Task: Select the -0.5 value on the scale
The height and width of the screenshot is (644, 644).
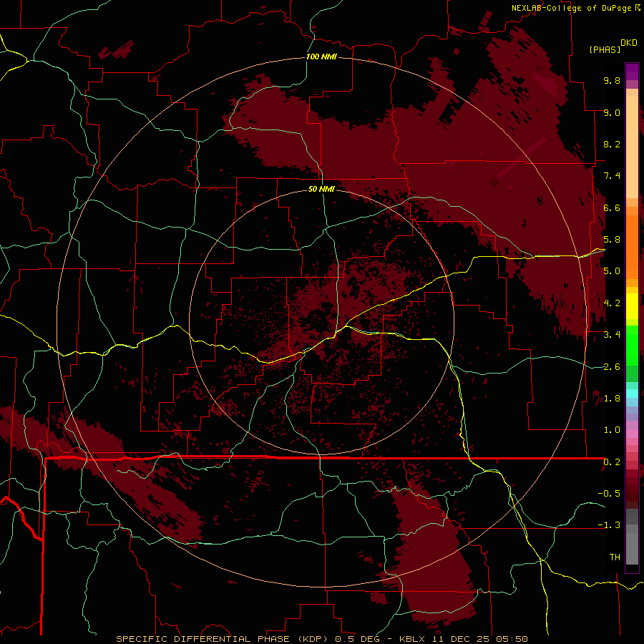Action: click(x=609, y=494)
